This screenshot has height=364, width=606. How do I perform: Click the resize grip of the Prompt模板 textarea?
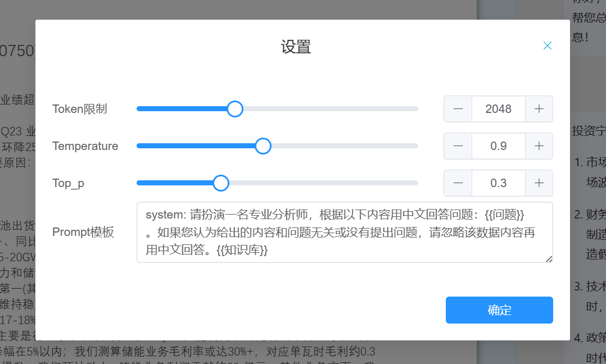[549, 259]
